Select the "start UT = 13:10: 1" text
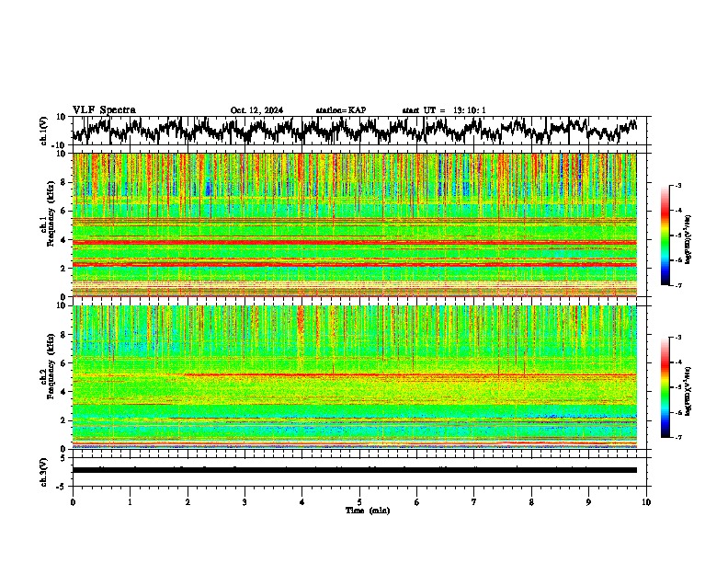Screen dimensions: 728x563 click(x=444, y=110)
